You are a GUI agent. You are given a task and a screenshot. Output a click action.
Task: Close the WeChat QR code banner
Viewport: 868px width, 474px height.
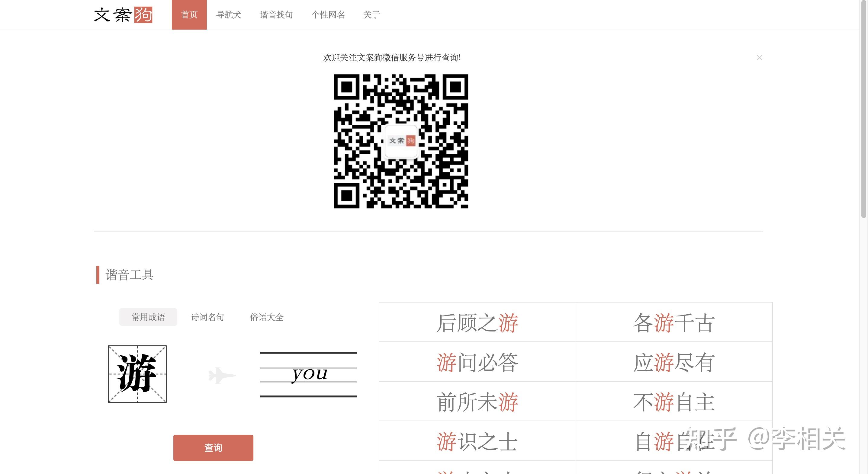(x=759, y=58)
